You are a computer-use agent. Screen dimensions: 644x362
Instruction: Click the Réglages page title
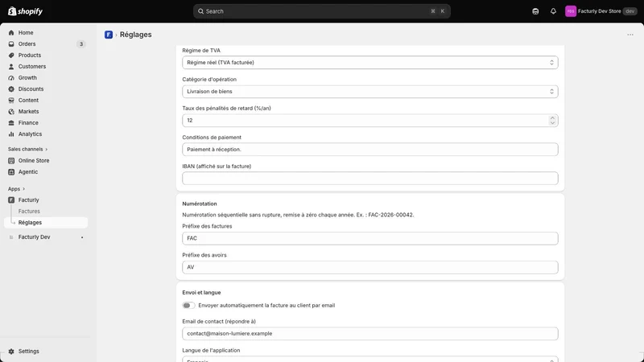point(135,35)
